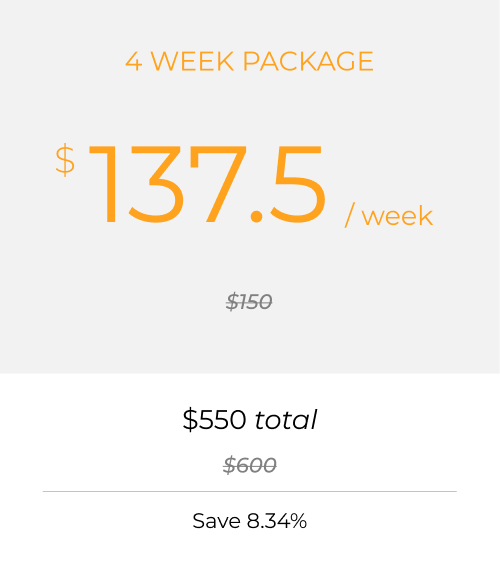This screenshot has width=500, height=563.
Task: Click the word WEEK in the heading
Action: pyautogui.click(x=192, y=61)
